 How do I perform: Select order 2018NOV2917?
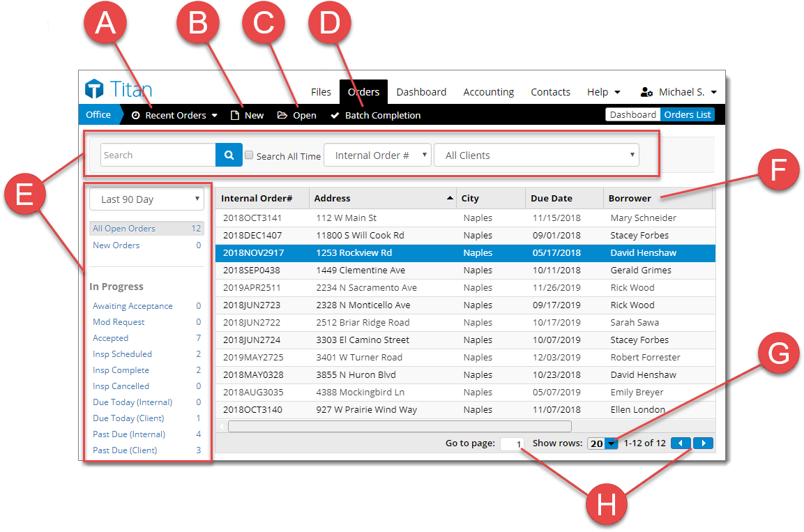coord(253,252)
